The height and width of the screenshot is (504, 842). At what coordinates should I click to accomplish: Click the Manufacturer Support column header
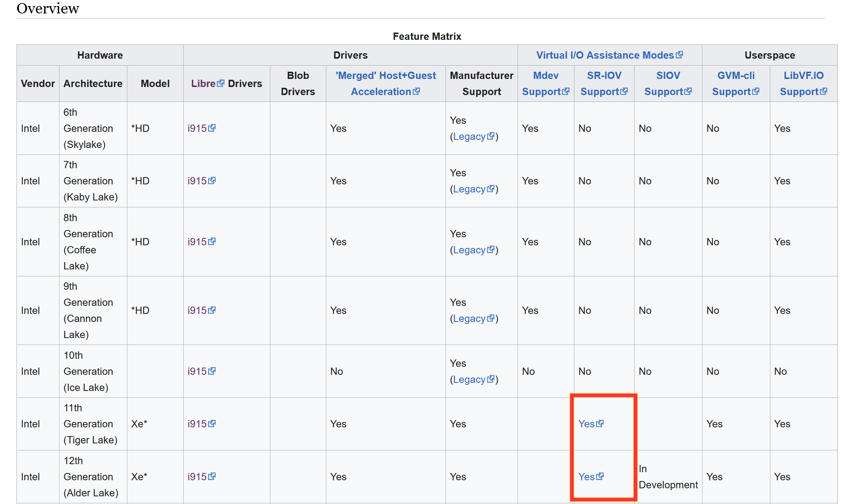point(482,84)
